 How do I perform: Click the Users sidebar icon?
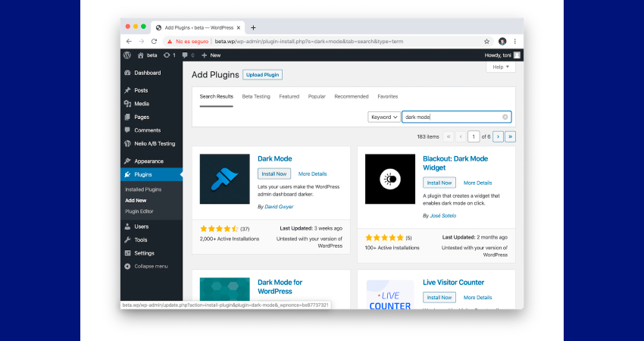tap(128, 227)
